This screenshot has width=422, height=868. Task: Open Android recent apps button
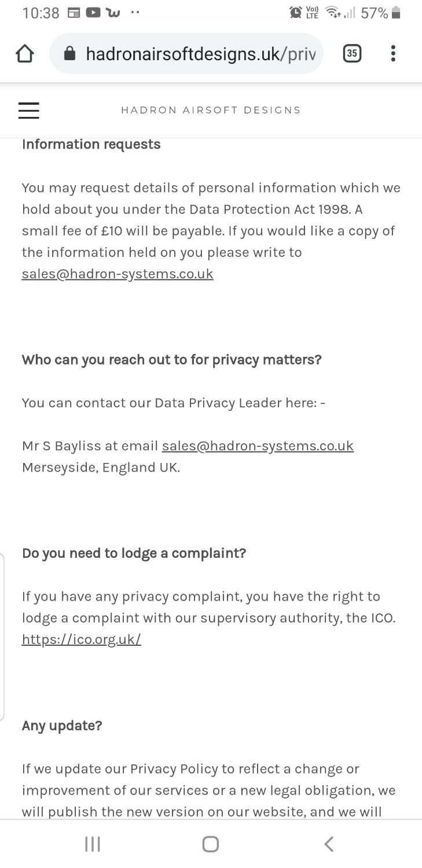93,844
